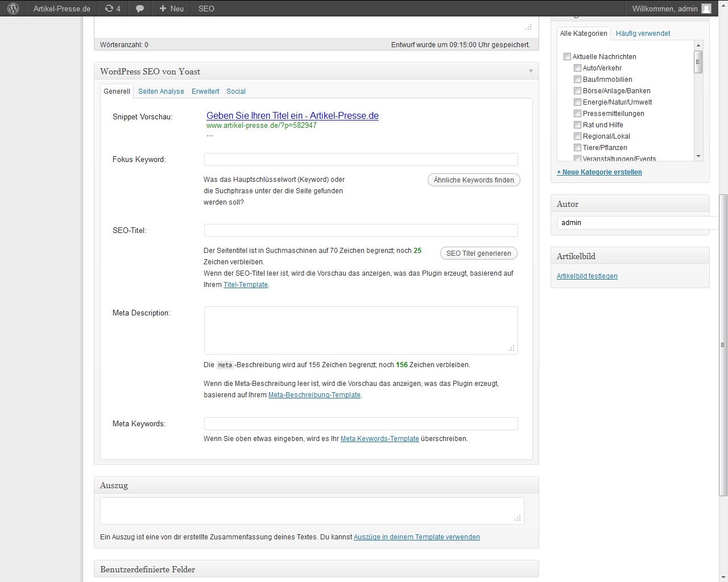The height and width of the screenshot is (582, 728).
Task: Check the Börse/Anlage/Banken category
Action: click(577, 90)
